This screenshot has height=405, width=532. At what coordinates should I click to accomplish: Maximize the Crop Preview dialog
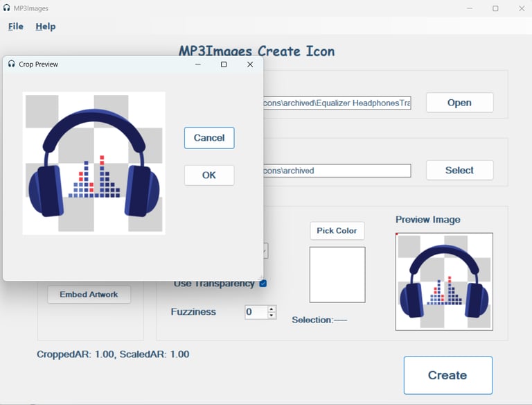[x=224, y=64]
